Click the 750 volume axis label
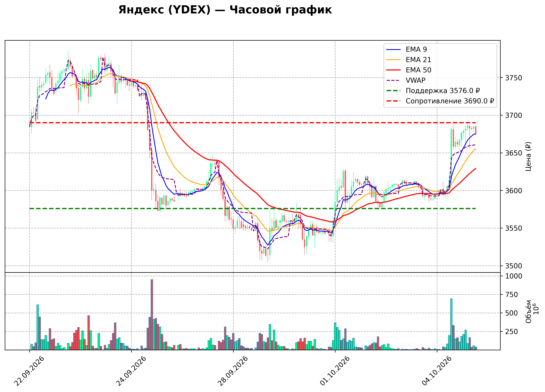Viewport: 545px width, 392px height. (x=511, y=295)
